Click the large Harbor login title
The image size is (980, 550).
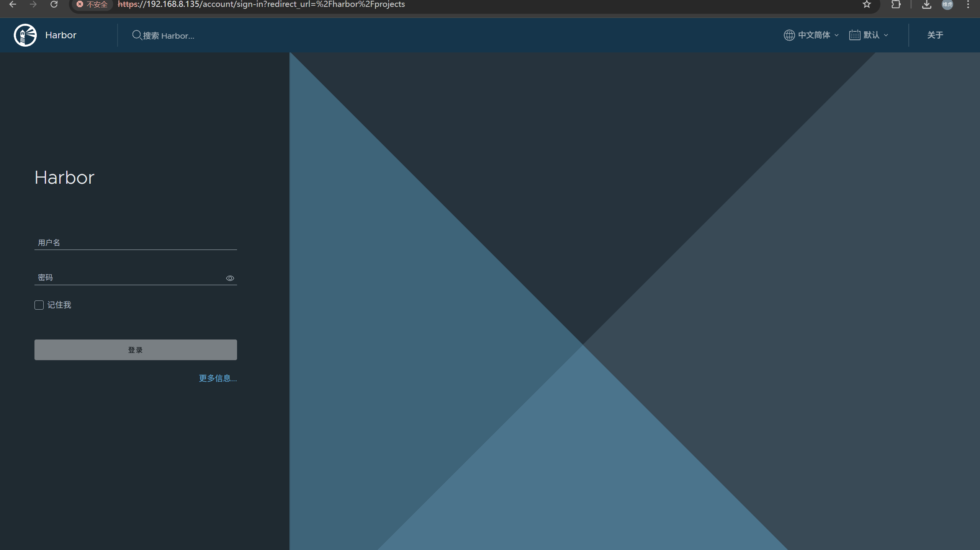pyautogui.click(x=64, y=178)
